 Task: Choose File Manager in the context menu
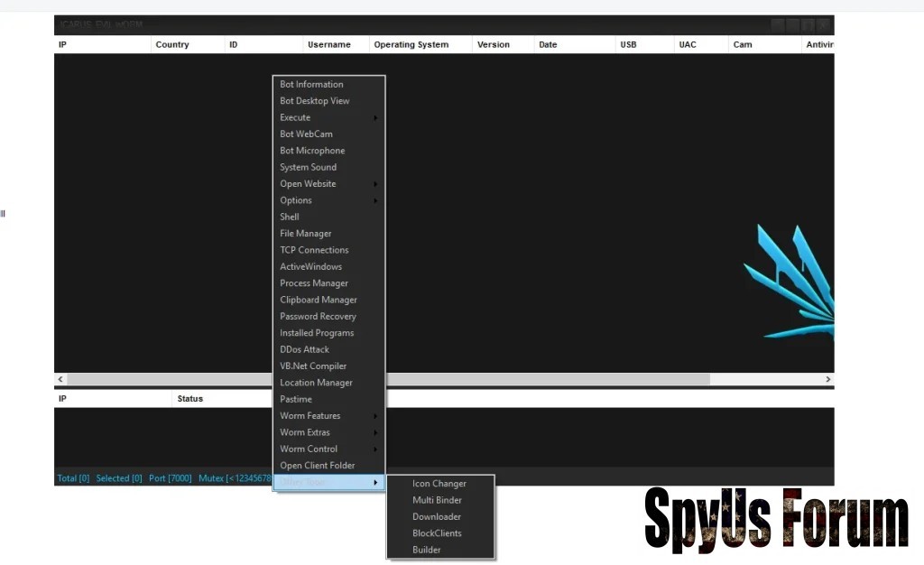click(x=306, y=234)
